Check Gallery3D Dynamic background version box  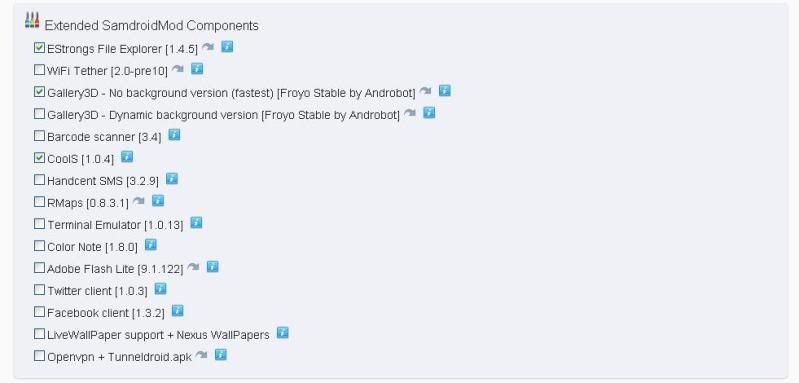click(x=39, y=114)
